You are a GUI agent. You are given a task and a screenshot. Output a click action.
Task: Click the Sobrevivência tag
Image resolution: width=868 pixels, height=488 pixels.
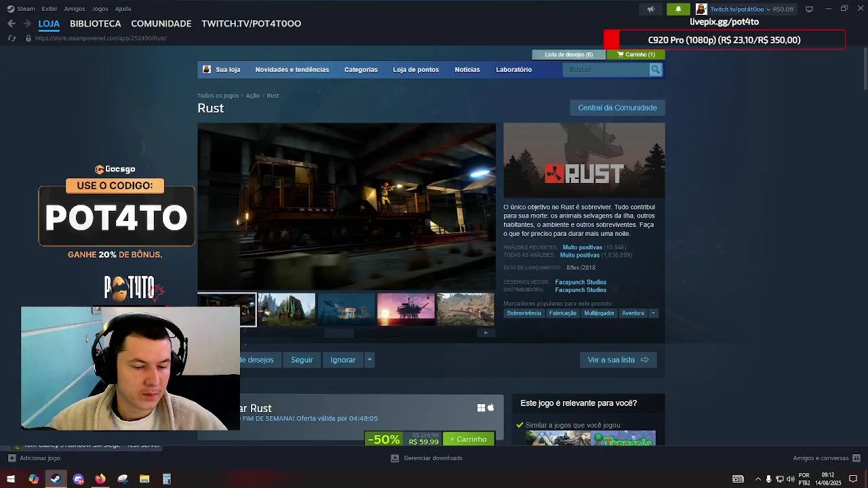click(524, 313)
